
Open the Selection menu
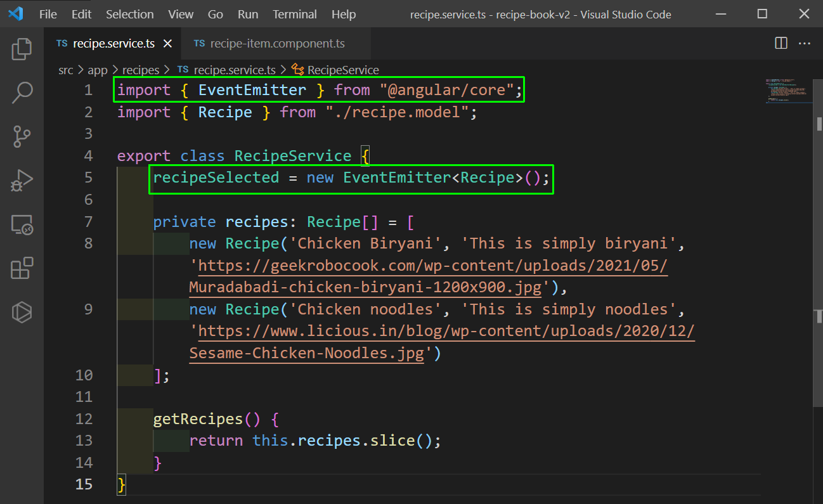[129, 14]
